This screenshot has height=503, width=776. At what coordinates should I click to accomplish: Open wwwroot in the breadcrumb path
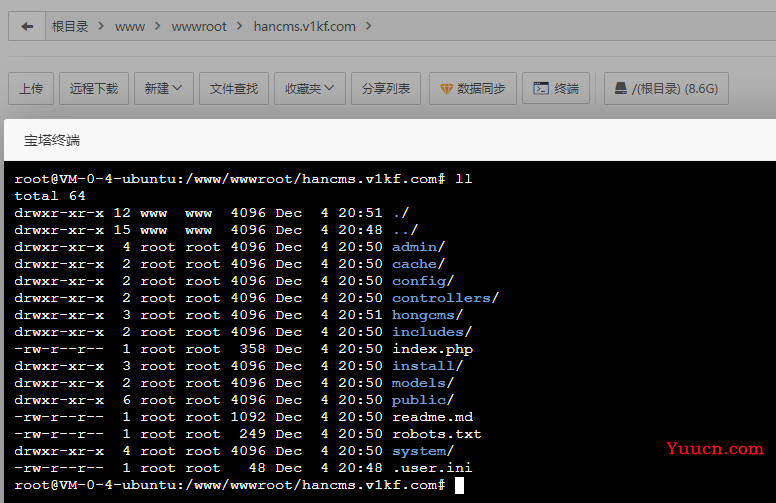[x=199, y=26]
